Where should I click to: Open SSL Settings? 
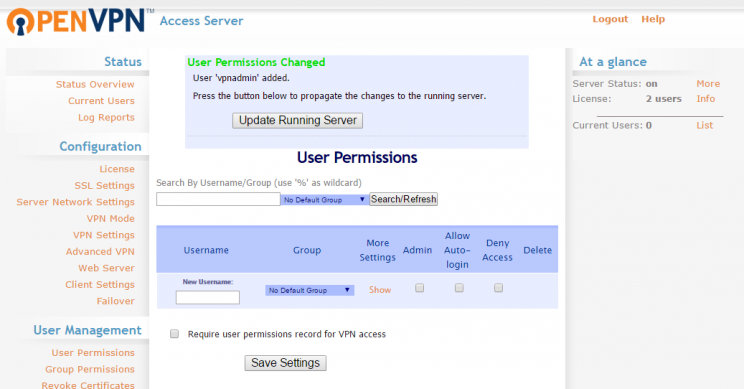104,185
